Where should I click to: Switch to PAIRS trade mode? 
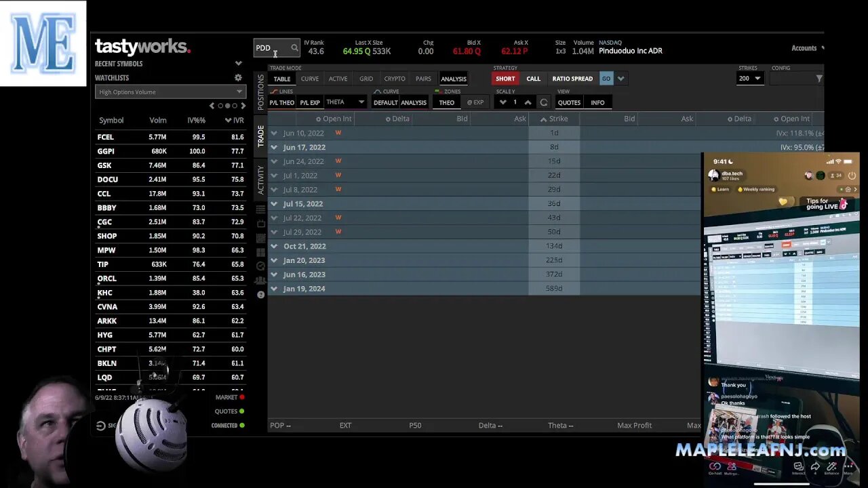click(x=423, y=79)
